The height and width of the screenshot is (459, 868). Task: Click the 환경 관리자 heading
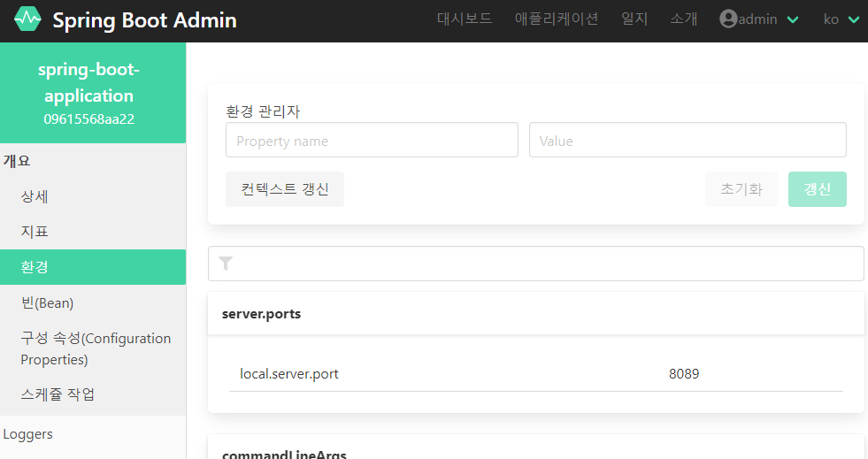[263, 111]
